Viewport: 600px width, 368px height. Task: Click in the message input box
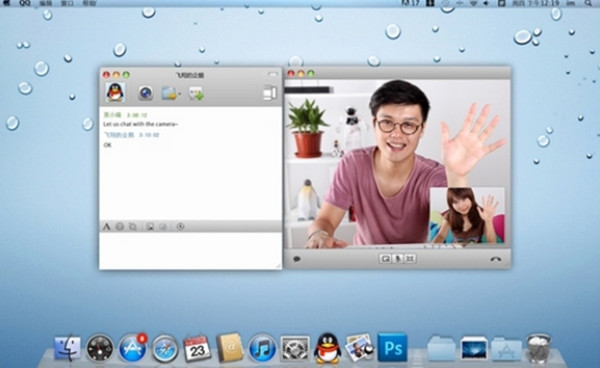[191, 251]
